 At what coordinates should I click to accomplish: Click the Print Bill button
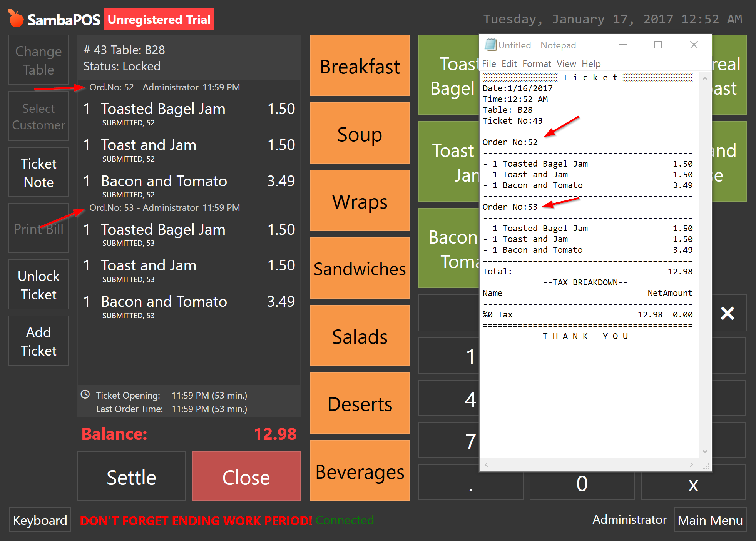(x=38, y=229)
